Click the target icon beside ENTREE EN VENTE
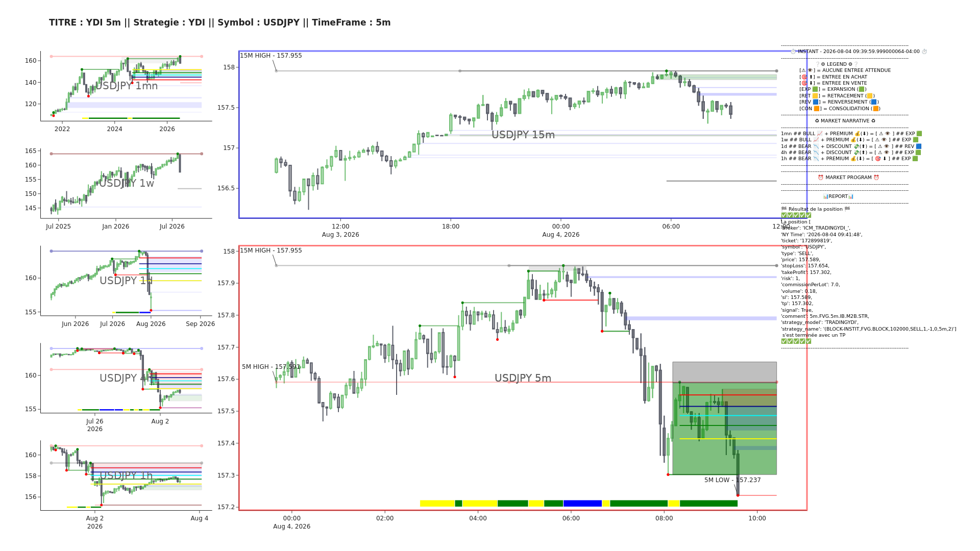This screenshot has width=980, height=551. click(804, 83)
